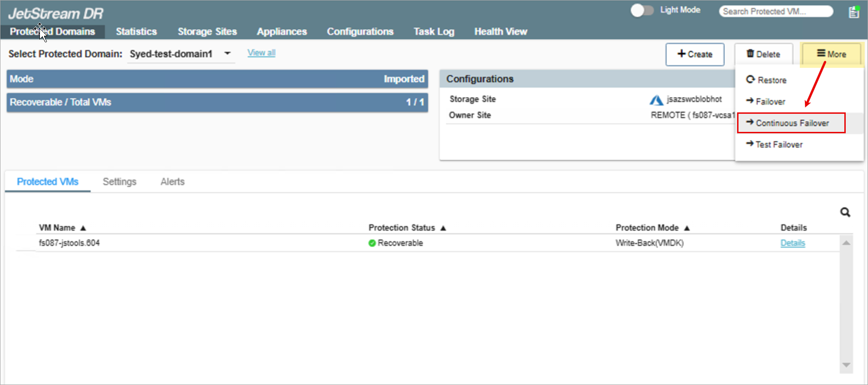Open the Alerts tab
Screen dimensions: 868x385
coord(172,182)
